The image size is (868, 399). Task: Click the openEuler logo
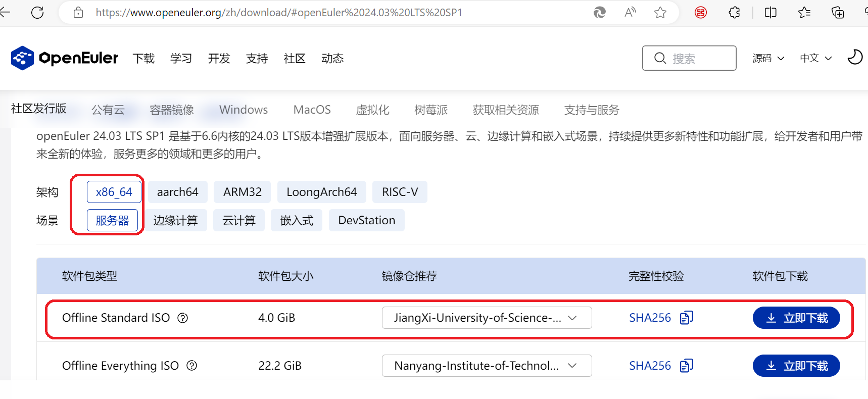tap(65, 58)
